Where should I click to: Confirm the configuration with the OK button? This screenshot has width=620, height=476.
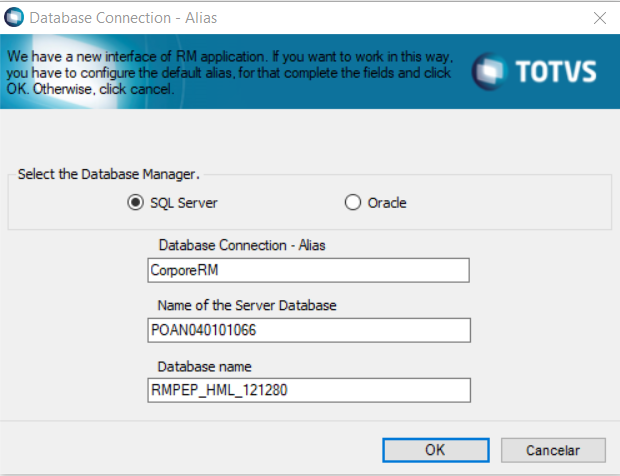(x=434, y=450)
